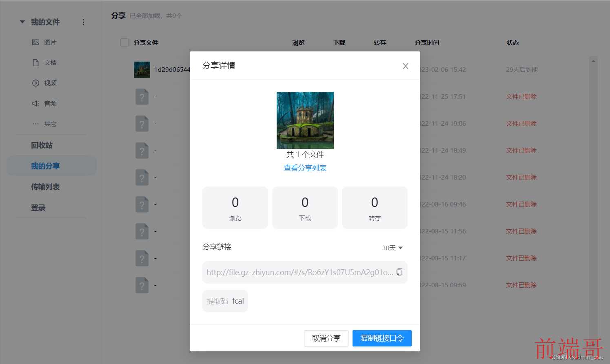Screen dimensions: 610x364
Task: Click unknown file icon in 2022-08-15 11:56 row
Action: pos(142,231)
